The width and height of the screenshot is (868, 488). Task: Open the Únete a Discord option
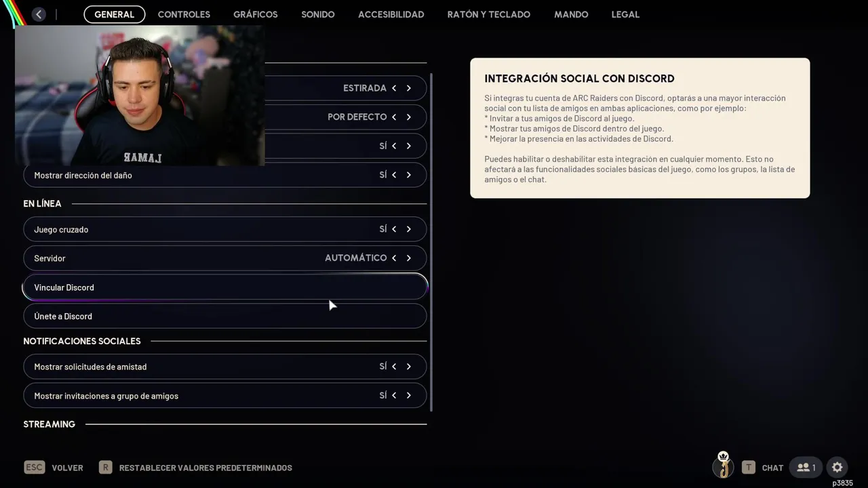[x=225, y=317]
